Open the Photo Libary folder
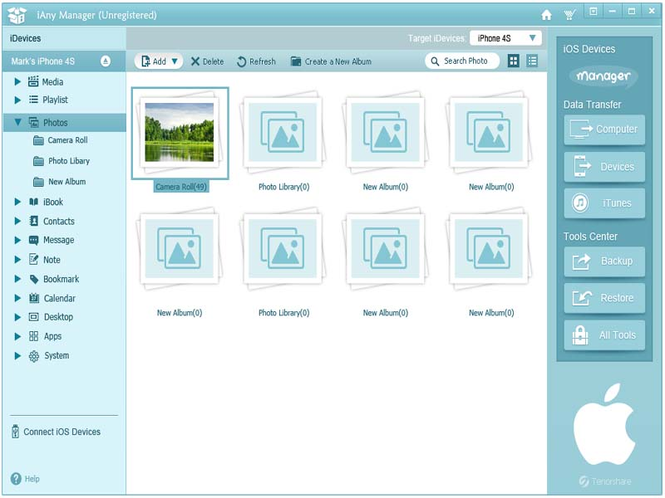The height and width of the screenshot is (498, 665). pyautogui.click(x=61, y=161)
